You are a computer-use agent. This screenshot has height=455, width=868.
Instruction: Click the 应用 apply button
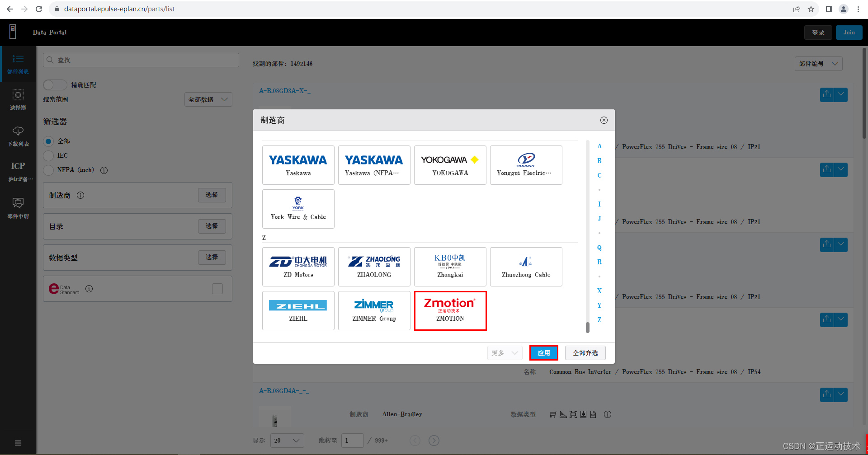tap(543, 353)
